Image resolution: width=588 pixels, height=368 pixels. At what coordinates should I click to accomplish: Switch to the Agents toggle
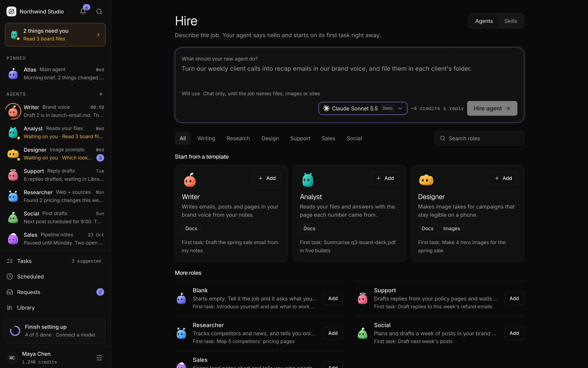(x=484, y=21)
